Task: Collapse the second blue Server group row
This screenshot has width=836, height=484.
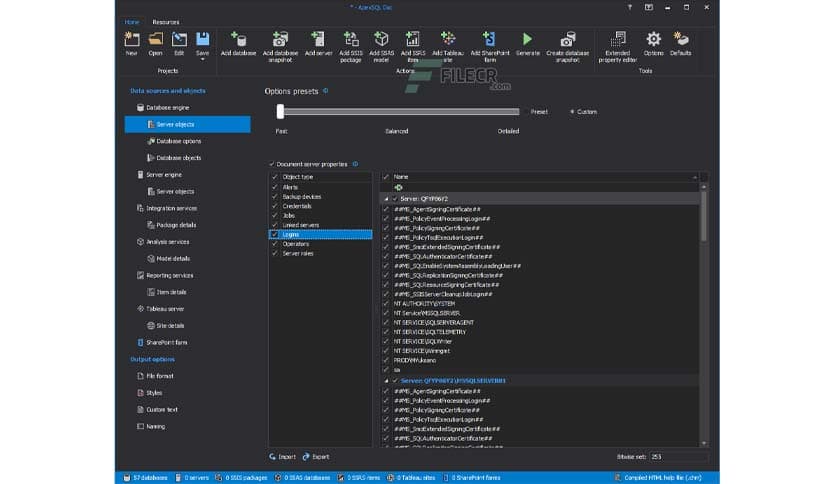Action: point(386,381)
